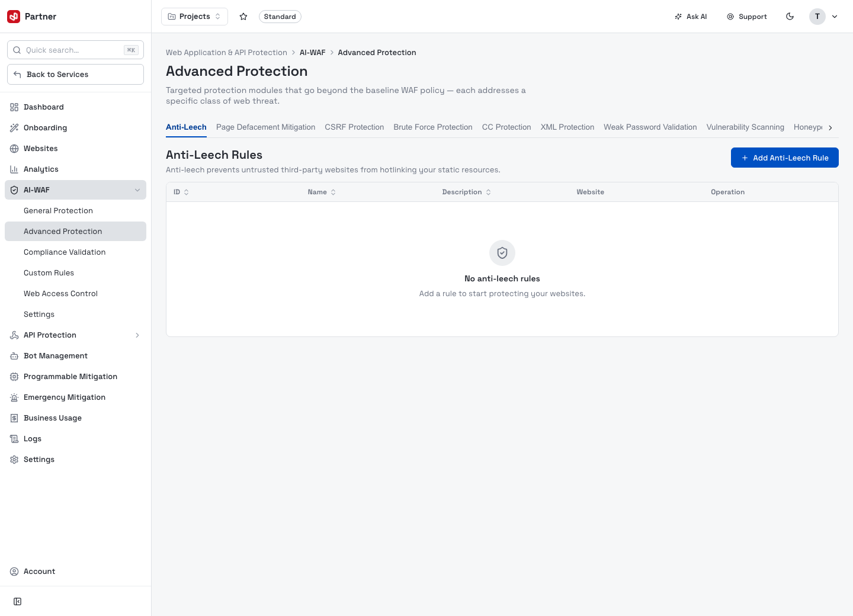Collapse the AI-WAF menu chevron
This screenshot has width=853, height=616.
pyautogui.click(x=137, y=190)
